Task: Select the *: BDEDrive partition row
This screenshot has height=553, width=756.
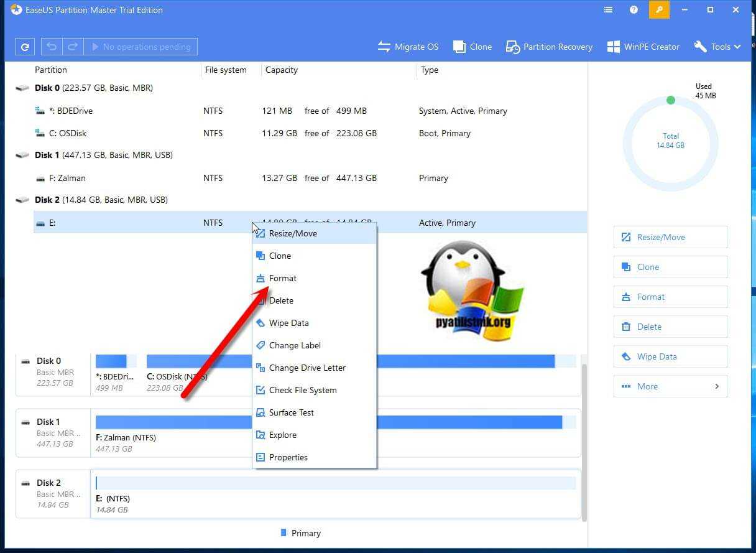Action: (310, 111)
